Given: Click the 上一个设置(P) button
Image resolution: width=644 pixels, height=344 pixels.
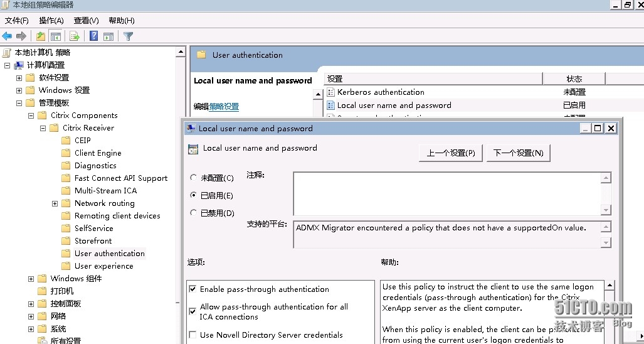Looking at the screenshot, I should (x=451, y=153).
